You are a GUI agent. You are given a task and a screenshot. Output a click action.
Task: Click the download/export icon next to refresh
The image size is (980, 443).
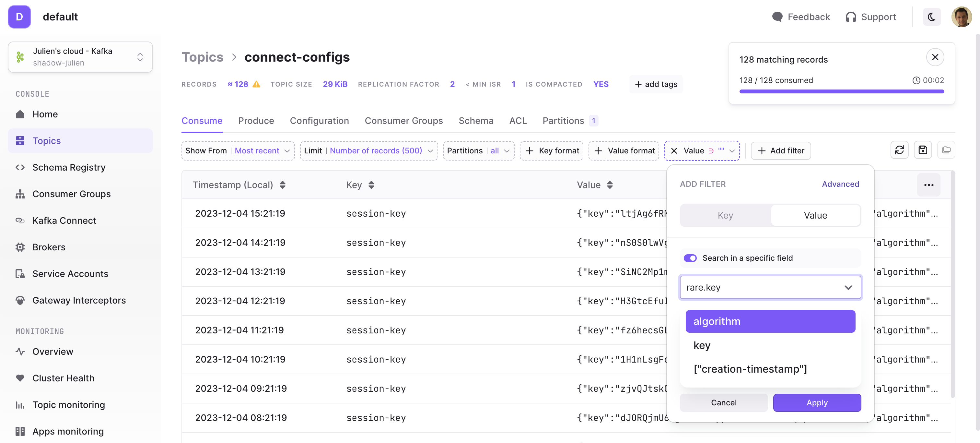click(923, 150)
